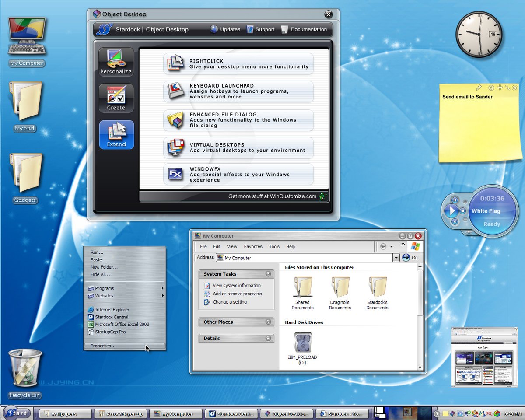The height and width of the screenshot is (420, 525).
Task: Collapse the System Tasks panel
Action: click(268, 274)
